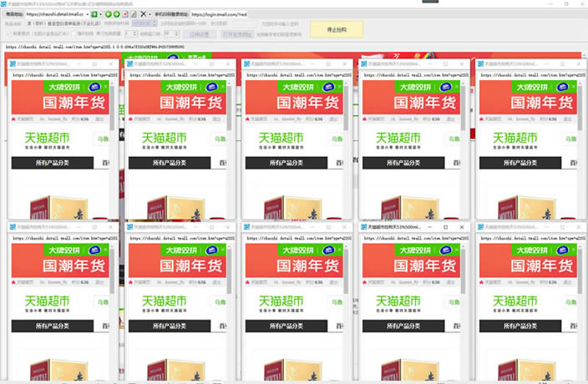Click the app icon in main window title bar

coord(3,3)
